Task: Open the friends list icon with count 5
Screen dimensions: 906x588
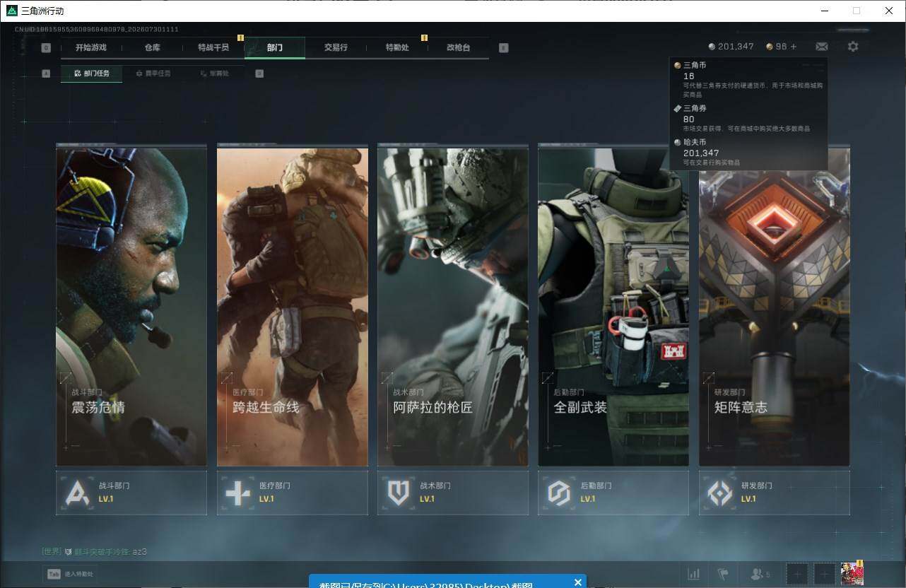Action: 760,574
